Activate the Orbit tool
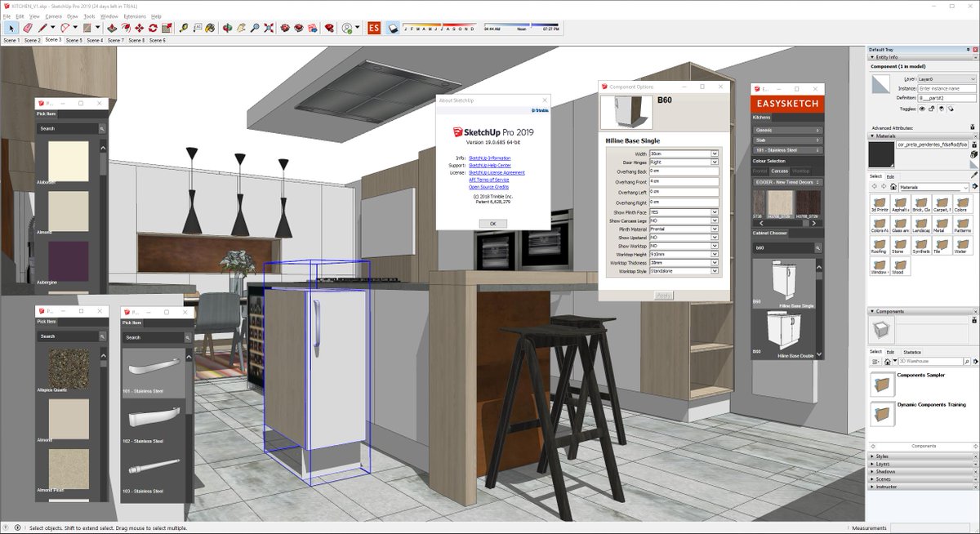The width and height of the screenshot is (980, 534). tap(227, 28)
